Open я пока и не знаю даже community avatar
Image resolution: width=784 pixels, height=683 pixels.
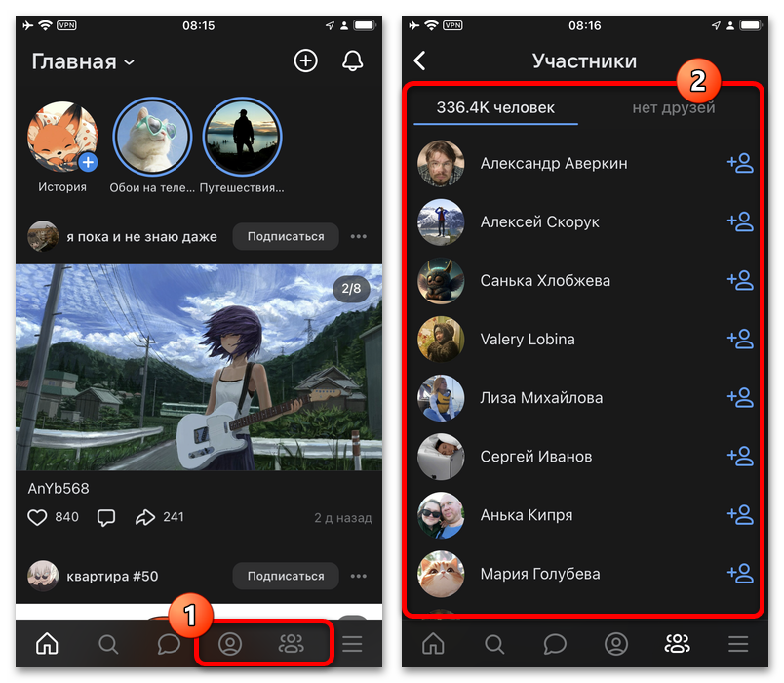pos(43,236)
